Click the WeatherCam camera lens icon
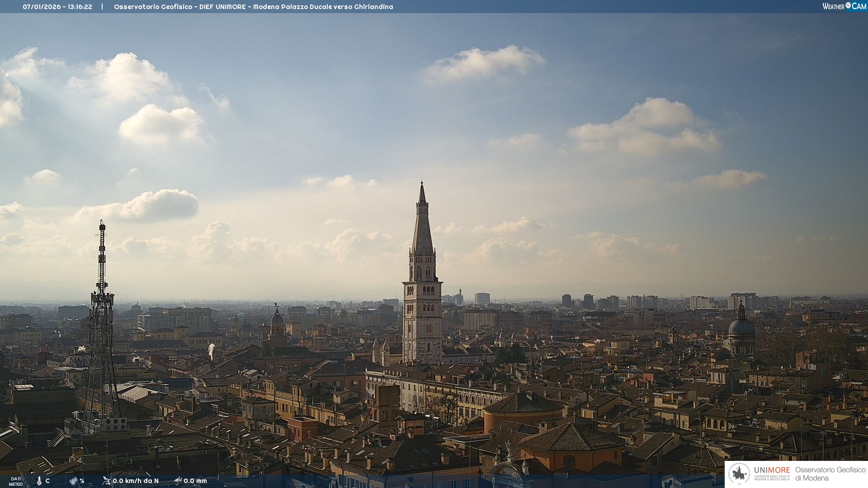The width and height of the screenshot is (868, 488). click(848, 5)
